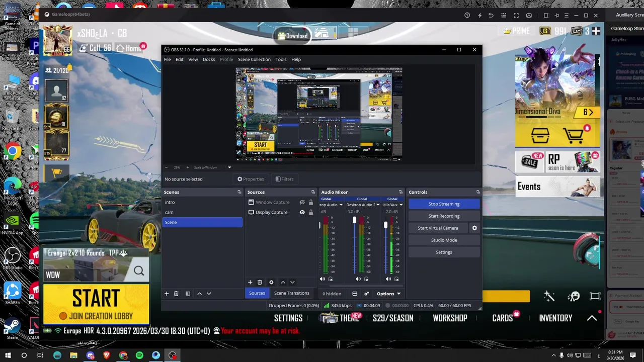Toggle monitoring headphone icon for Desktop Audio 2
The image size is (644, 362).
click(x=366, y=279)
